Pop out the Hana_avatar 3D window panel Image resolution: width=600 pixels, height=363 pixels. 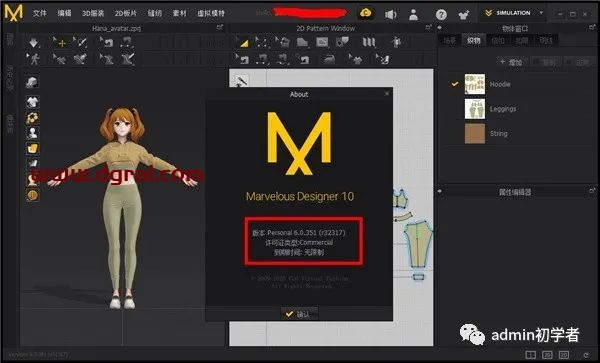pos(220,28)
